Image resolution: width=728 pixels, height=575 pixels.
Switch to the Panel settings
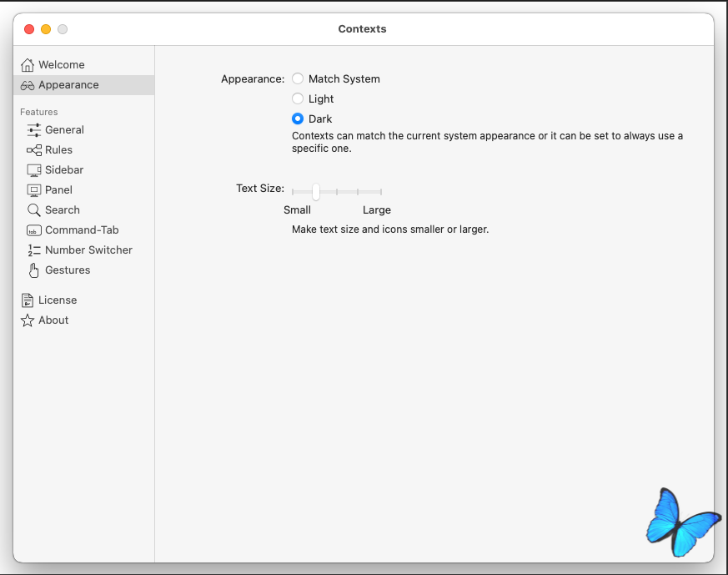tap(84, 190)
